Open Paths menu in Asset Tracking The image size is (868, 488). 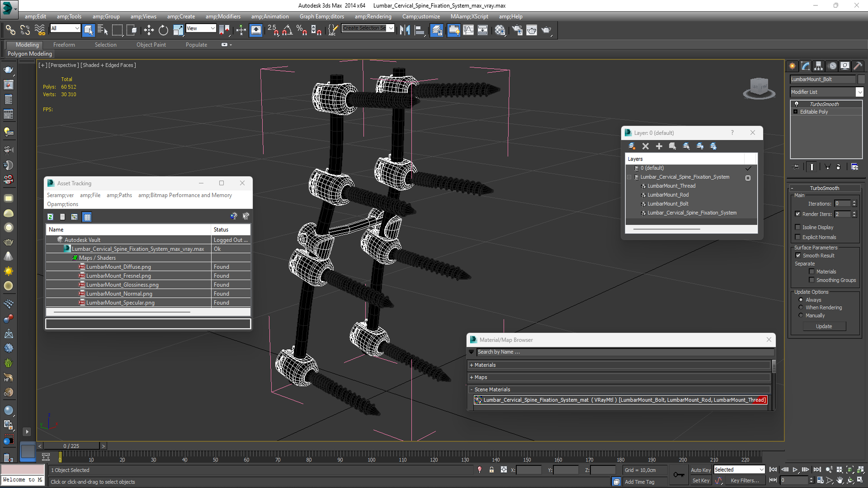(119, 195)
